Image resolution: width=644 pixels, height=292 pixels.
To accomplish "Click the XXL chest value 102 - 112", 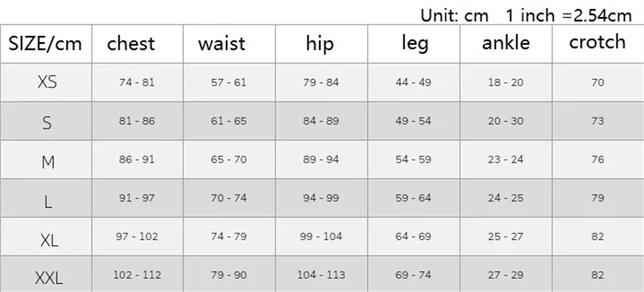I will (x=137, y=275).
